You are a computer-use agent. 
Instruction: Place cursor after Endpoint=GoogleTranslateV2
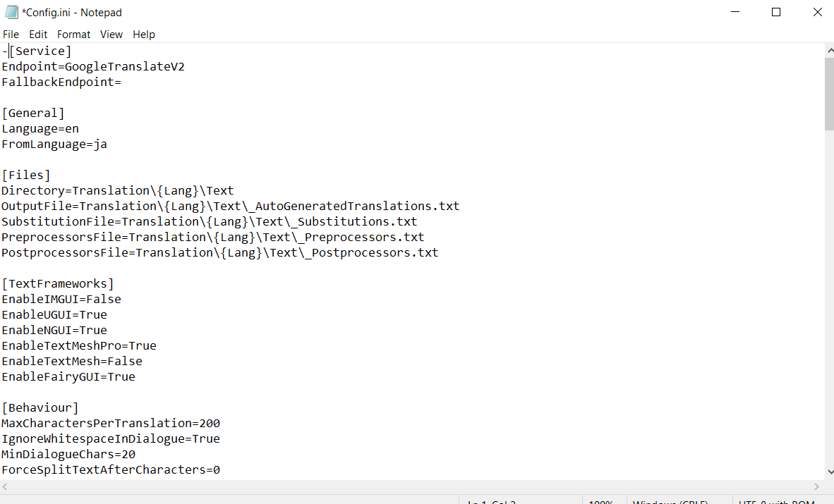pos(185,66)
